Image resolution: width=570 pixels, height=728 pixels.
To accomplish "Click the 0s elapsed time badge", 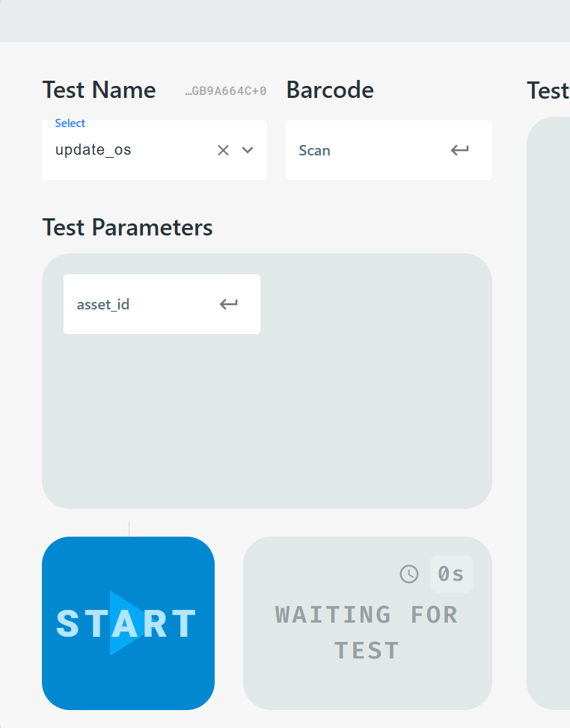I will 452,574.
